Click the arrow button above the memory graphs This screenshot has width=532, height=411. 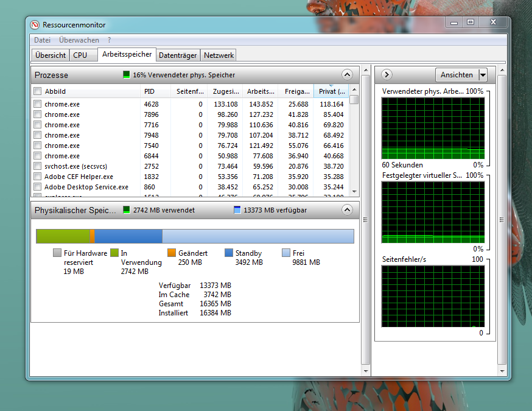point(386,74)
